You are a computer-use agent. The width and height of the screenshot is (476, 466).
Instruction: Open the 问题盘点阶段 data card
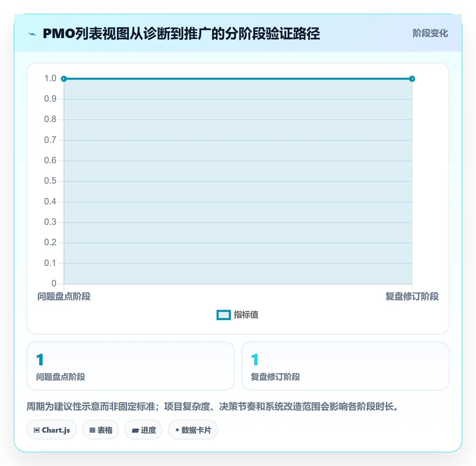point(131,366)
